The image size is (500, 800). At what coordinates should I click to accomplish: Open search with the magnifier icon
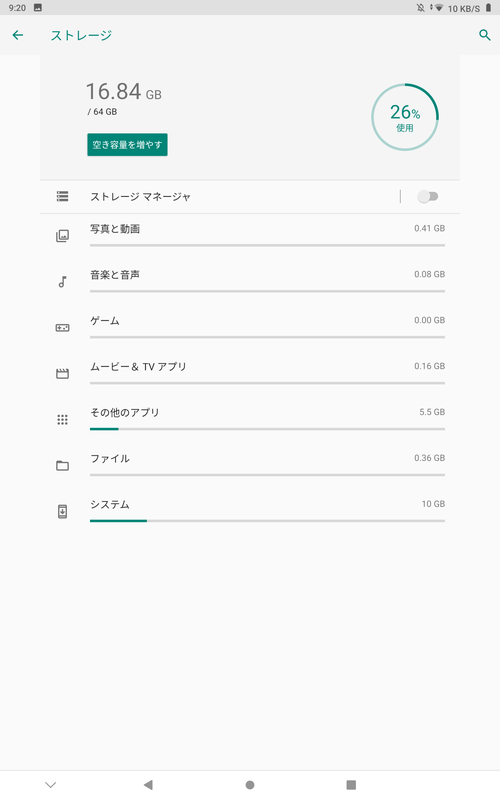484,35
